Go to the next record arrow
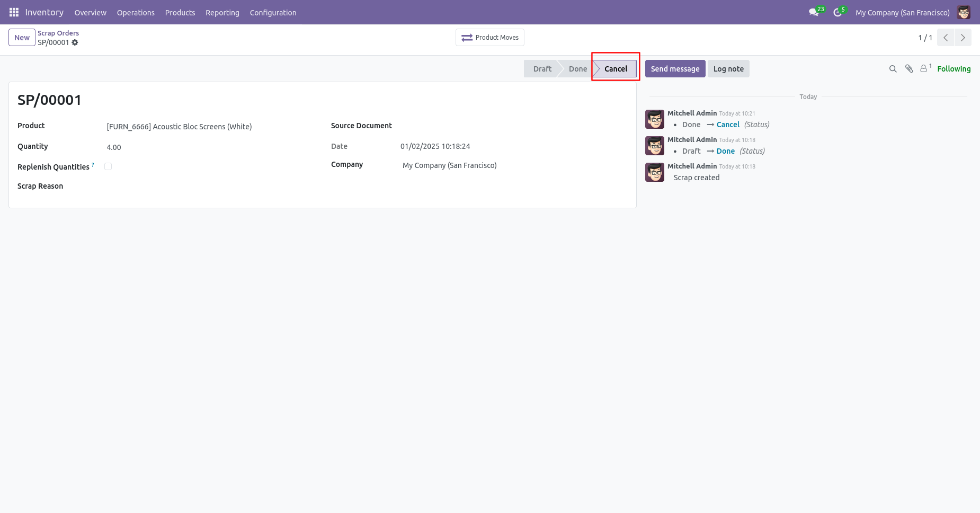 coord(963,38)
